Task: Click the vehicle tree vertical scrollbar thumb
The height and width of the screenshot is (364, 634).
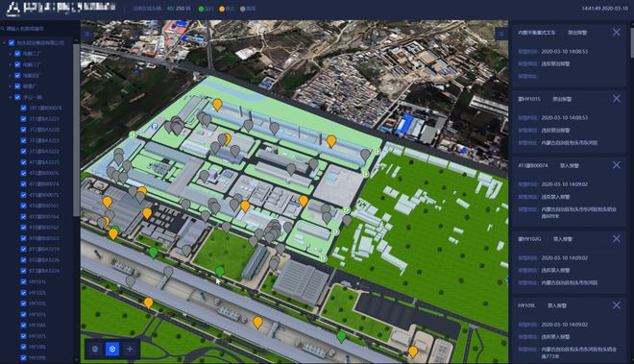Action: coord(76,130)
